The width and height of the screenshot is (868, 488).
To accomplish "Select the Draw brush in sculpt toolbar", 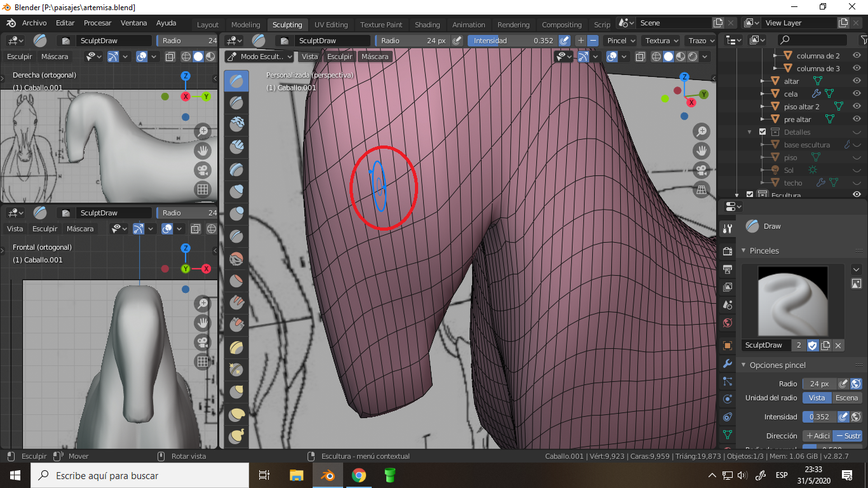I will tap(236, 81).
